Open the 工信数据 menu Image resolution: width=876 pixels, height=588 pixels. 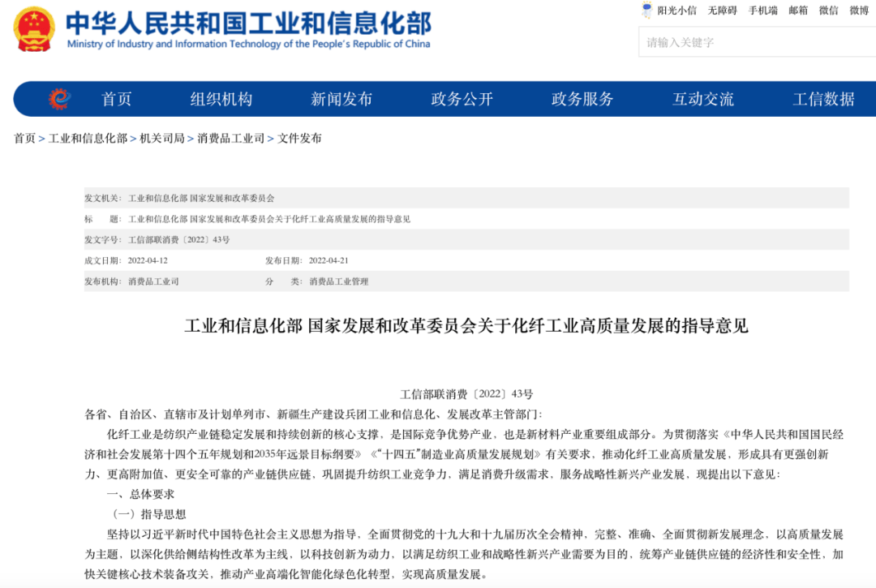[823, 99]
